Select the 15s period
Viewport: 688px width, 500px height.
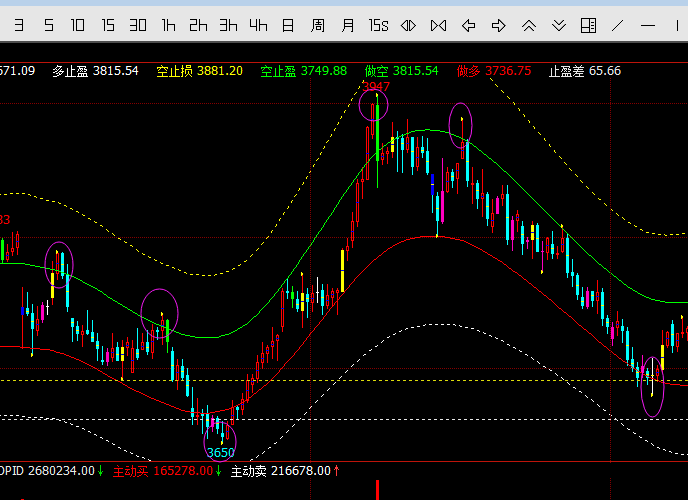tap(378, 25)
